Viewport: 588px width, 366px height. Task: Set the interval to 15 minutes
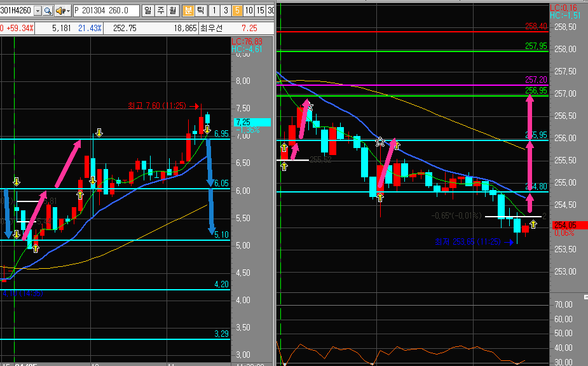coord(261,11)
